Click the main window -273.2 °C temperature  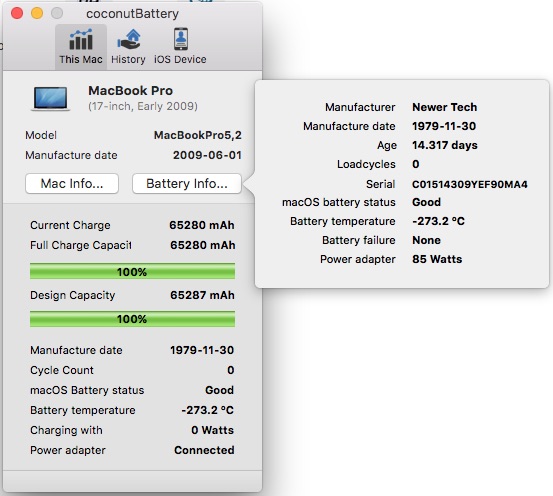pos(207,410)
